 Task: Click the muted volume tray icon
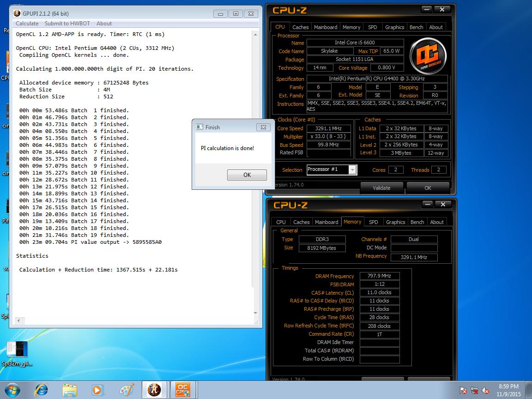click(x=485, y=391)
